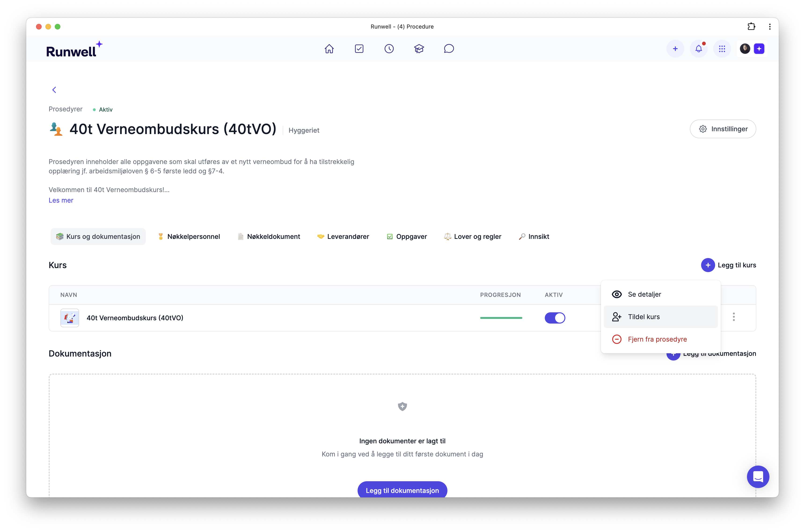
Task: Open the browser three-dot menu
Action: pyautogui.click(x=770, y=26)
